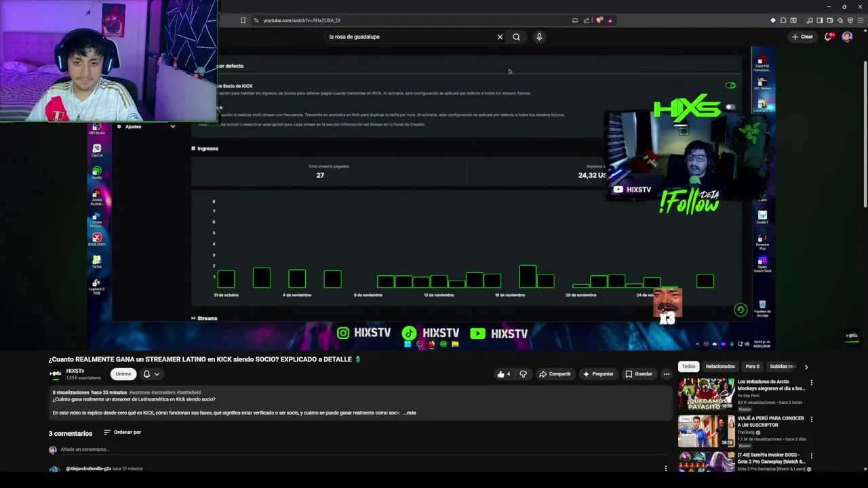Open the #warzone hashtag
The height and width of the screenshot is (488, 868).
pos(138,392)
